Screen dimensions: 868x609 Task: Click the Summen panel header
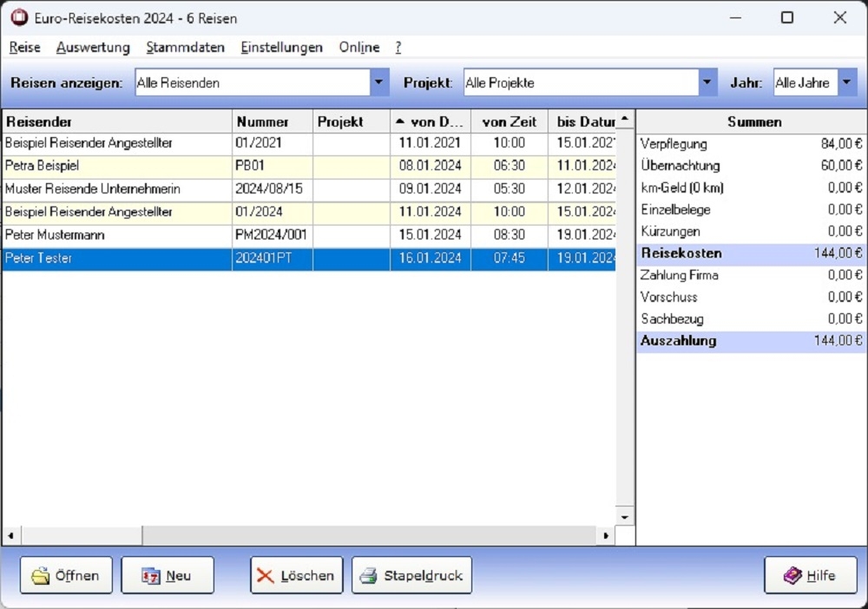[x=753, y=121]
